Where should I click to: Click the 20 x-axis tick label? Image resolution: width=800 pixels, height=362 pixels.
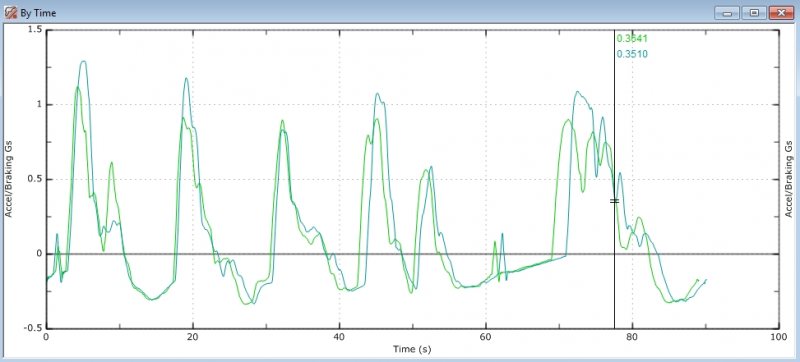point(192,338)
